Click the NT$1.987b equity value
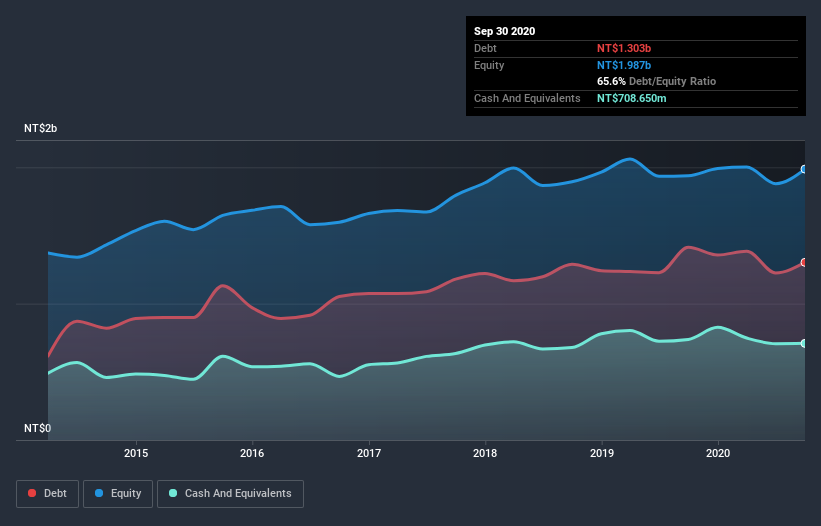 pos(624,65)
